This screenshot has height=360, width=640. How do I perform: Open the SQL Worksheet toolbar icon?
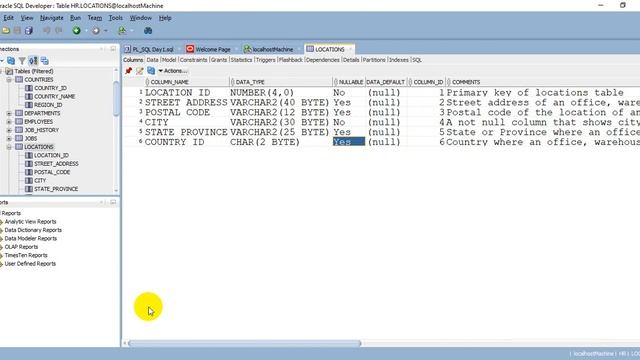(x=122, y=31)
